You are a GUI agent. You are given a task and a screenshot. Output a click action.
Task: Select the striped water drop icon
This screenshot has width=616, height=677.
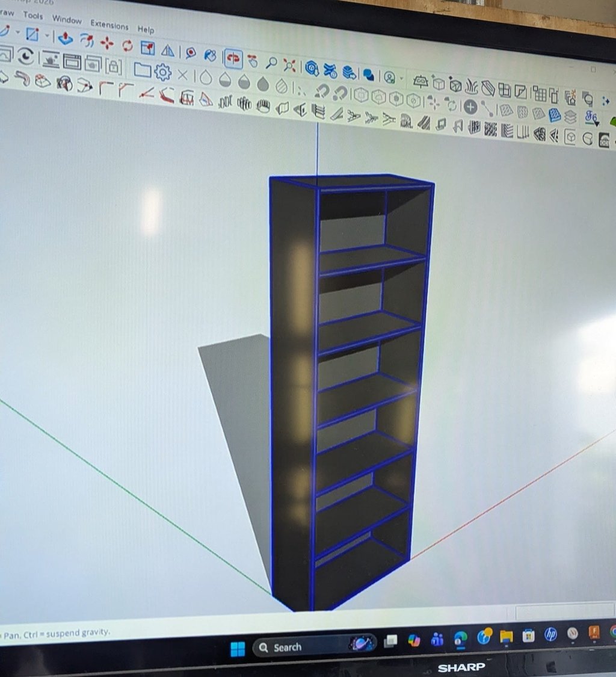pos(281,86)
